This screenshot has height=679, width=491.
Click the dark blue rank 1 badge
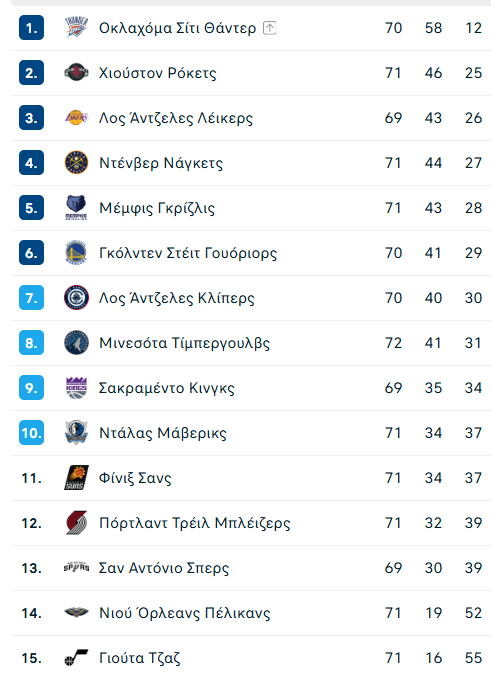coord(31,28)
